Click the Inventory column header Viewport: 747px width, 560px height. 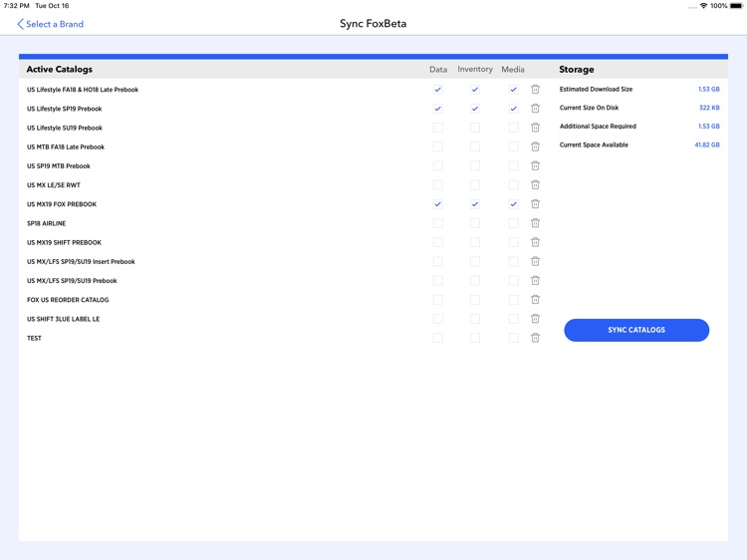coord(475,69)
